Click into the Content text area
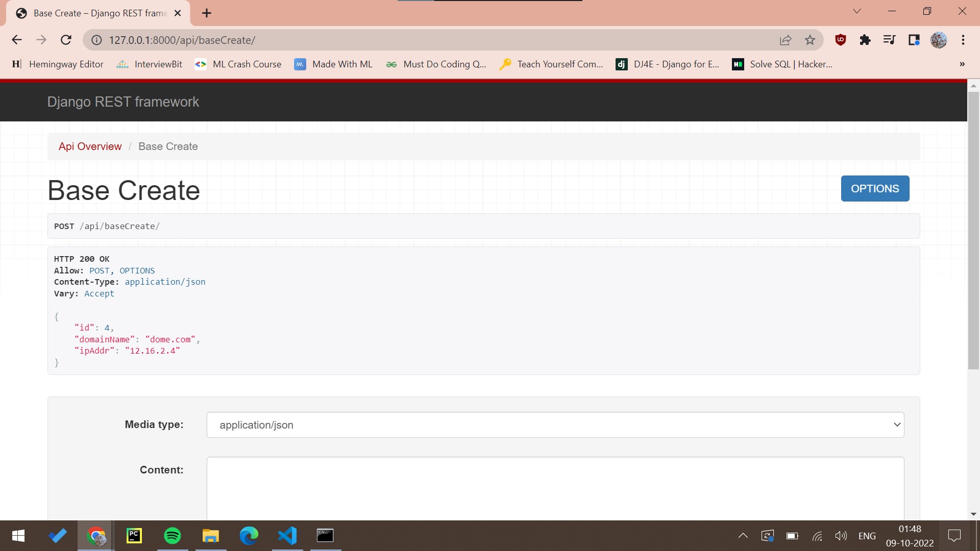The width and height of the screenshot is (980, 551). pyautogui.click(x=555, y=487)
